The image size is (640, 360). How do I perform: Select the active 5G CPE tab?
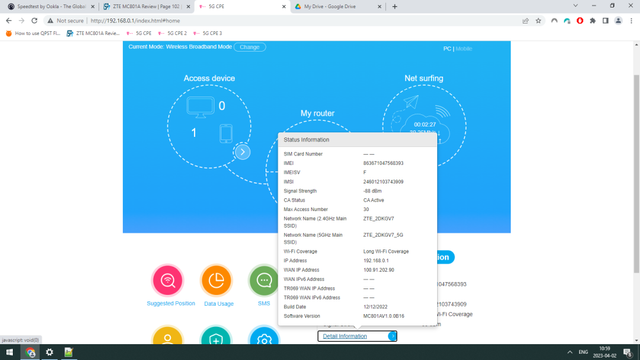tap(242, 7)
